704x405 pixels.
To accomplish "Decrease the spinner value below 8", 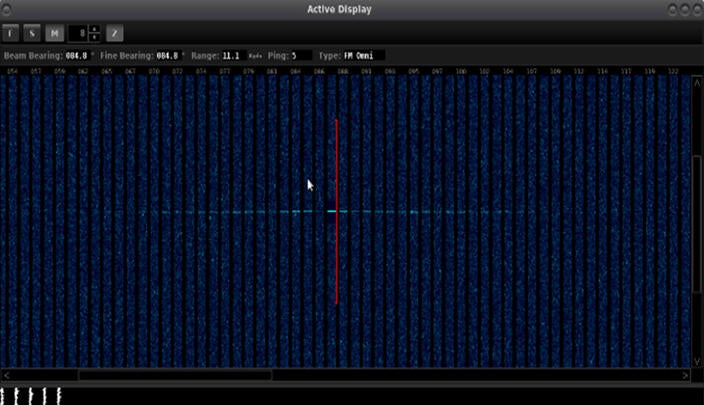I will tap(94, 37).
